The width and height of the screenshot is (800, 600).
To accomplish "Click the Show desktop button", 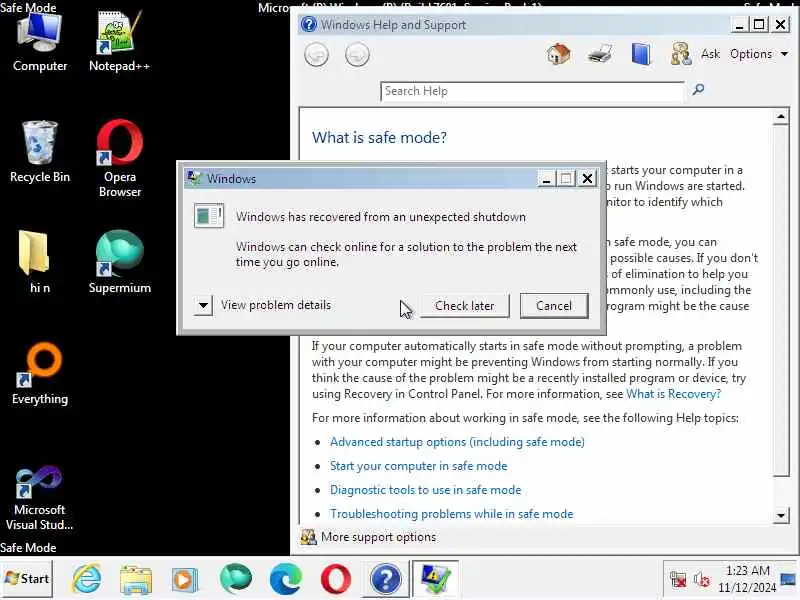I will pos(789,579).
